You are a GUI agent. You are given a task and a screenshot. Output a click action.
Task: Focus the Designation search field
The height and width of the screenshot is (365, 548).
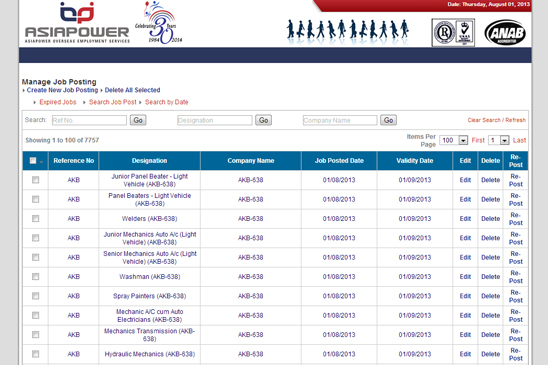215,120
